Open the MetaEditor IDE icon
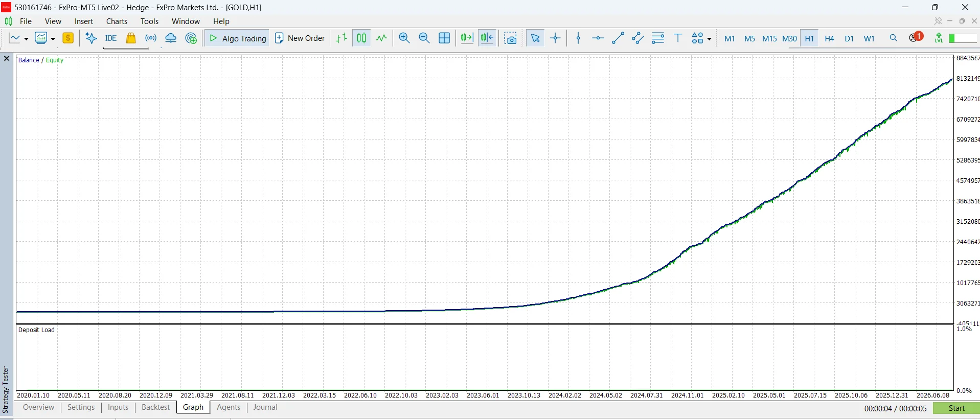 coord(111,38)
